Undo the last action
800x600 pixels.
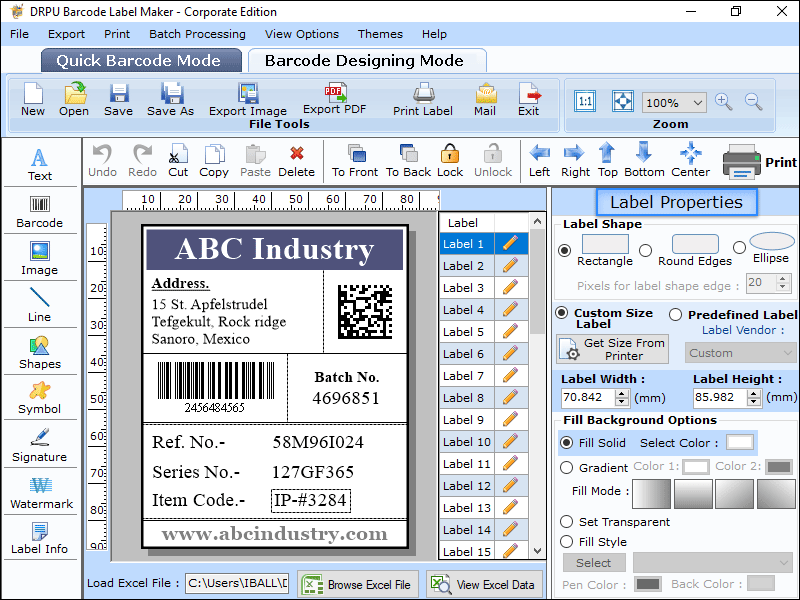click(x=103, y=161)
